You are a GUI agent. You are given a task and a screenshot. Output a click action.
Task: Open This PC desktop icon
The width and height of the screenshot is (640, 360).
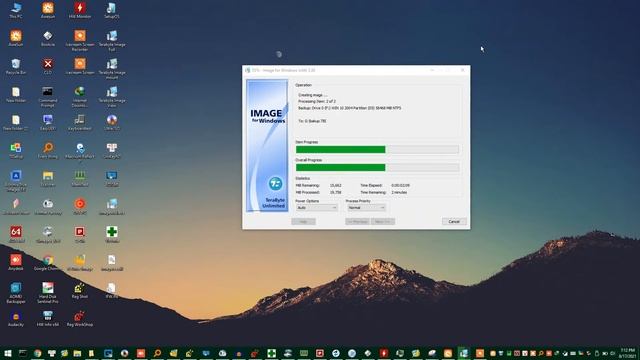pos(16,10)
